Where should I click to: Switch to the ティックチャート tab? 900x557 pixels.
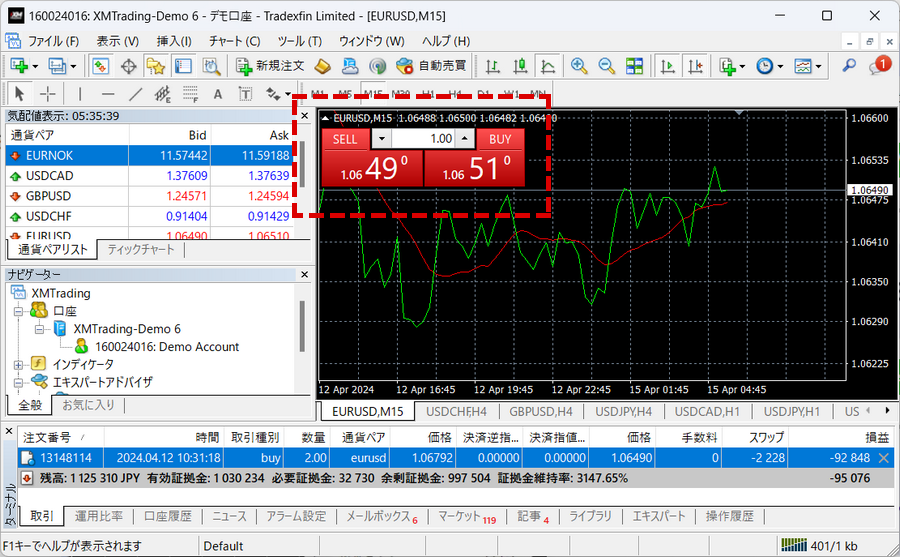[x=141, y=249]
